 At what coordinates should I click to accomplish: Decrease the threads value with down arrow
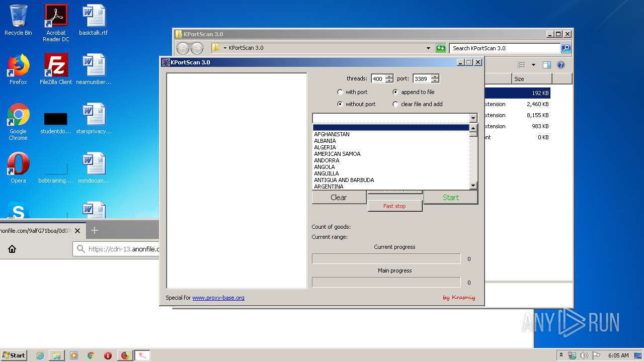coord(389,80)
